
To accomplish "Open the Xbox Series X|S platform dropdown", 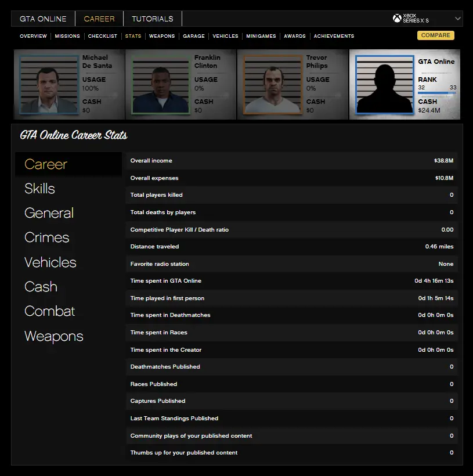I will pos(457,19).
